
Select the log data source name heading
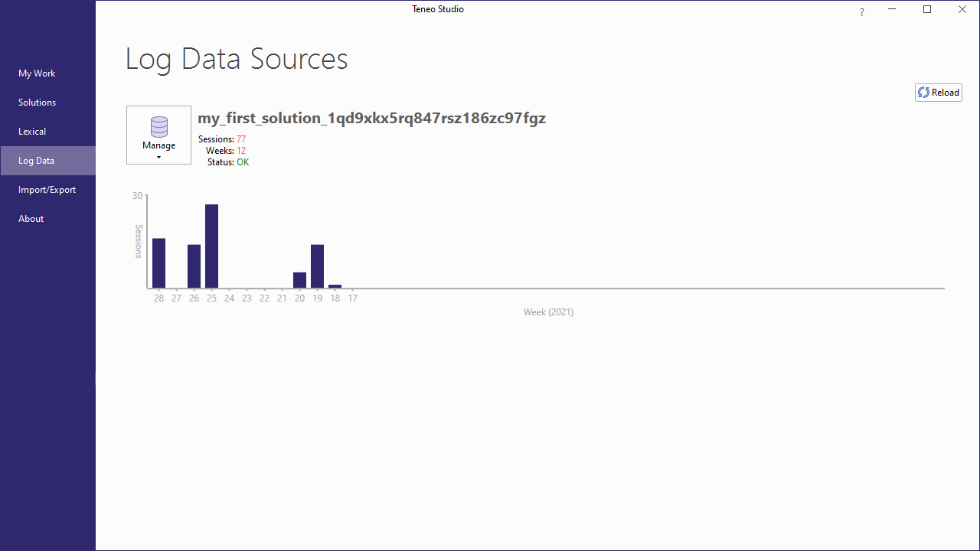coord(371,118)
